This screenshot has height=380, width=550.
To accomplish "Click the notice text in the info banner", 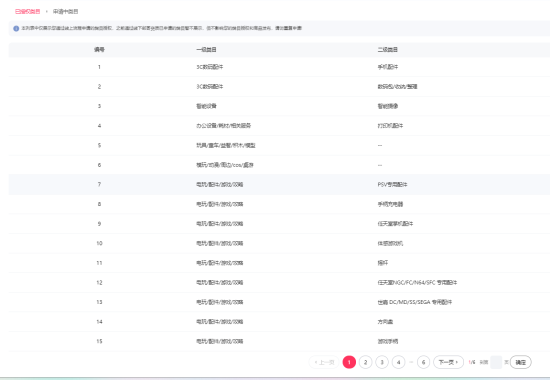I will 161,28.
